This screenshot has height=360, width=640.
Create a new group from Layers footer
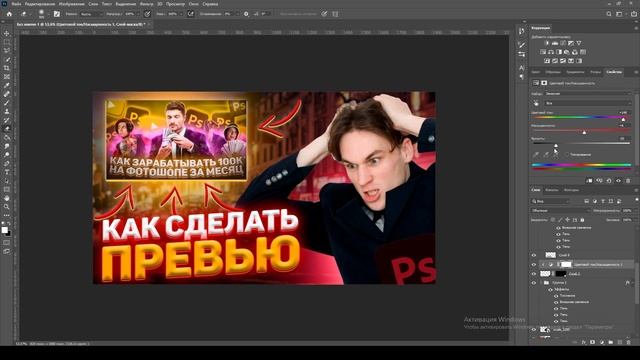[x=611, y=342]
